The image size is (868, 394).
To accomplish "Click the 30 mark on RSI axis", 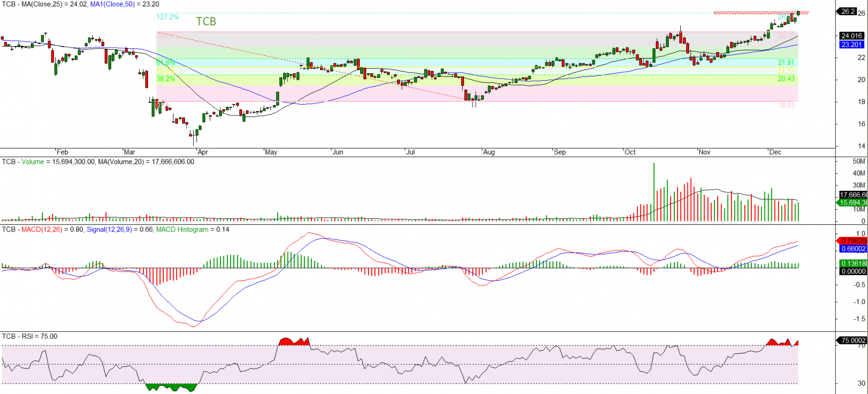I will click(861, 383).
